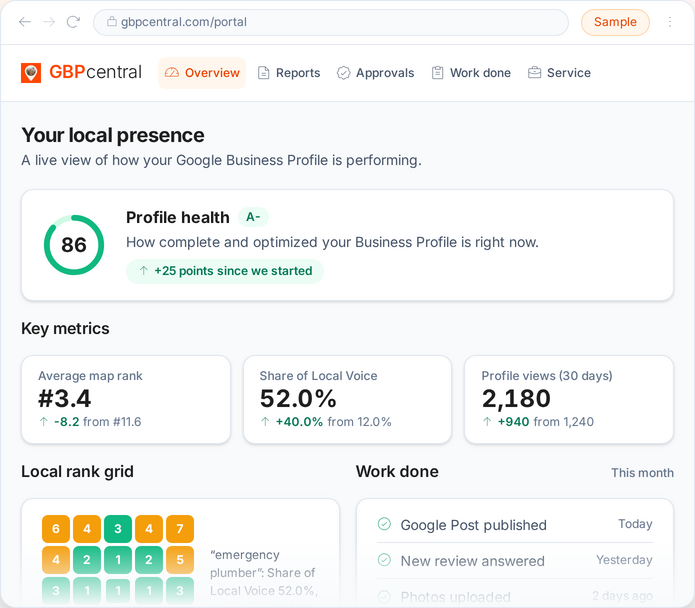This screenshot has height=608, width=695.
Task: Click the Google Post published entry
Action: [x=515, y=525]
